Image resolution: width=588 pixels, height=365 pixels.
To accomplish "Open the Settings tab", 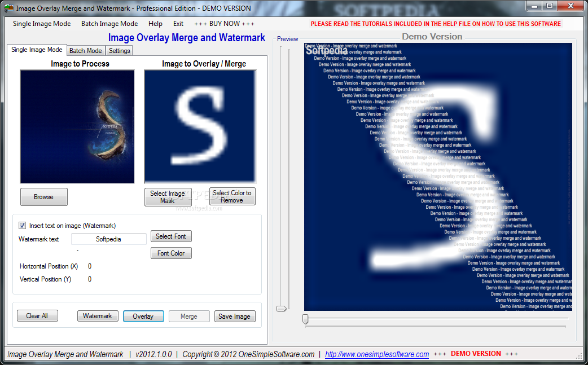I will point(119,51).
